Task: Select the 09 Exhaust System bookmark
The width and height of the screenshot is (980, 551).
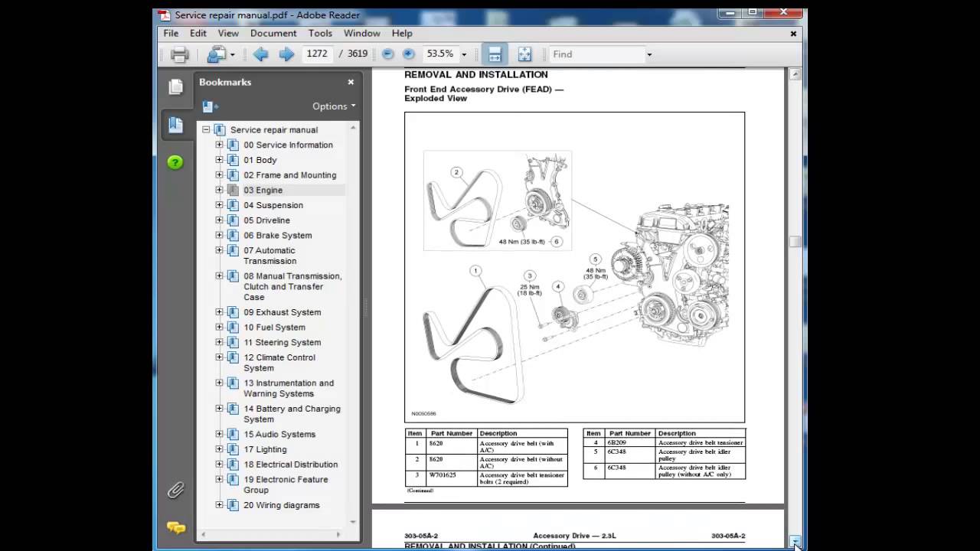Action: point(283,312)
